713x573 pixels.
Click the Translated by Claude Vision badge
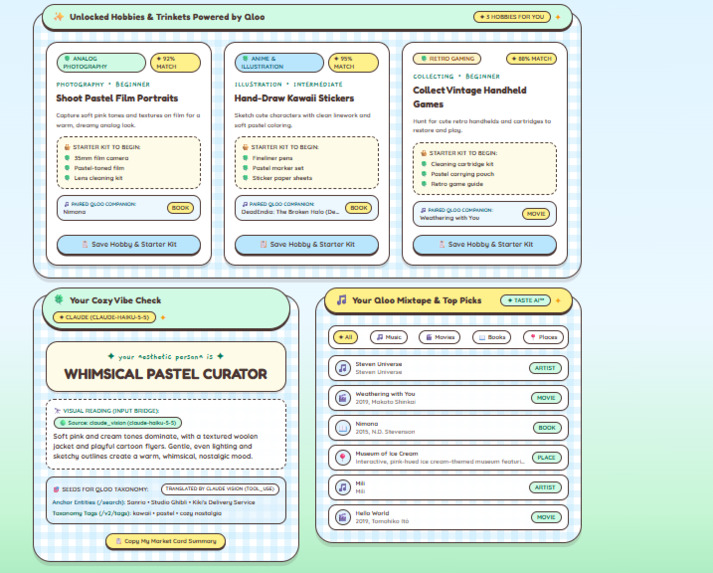pos(220,489)
